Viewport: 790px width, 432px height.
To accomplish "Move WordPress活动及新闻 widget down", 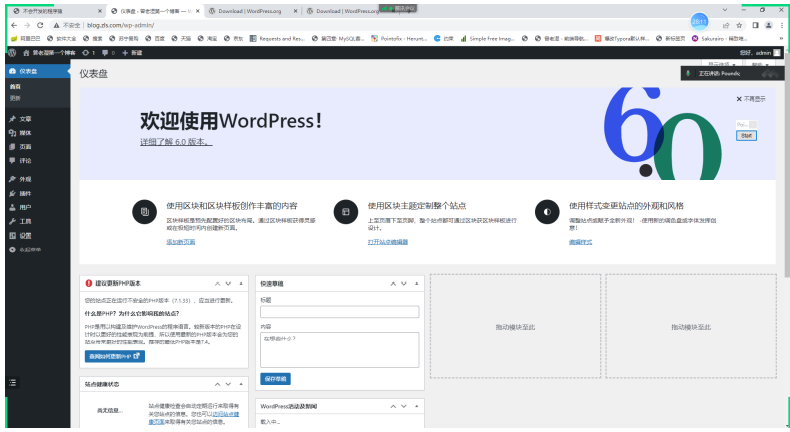I will (x=404, y=406).
